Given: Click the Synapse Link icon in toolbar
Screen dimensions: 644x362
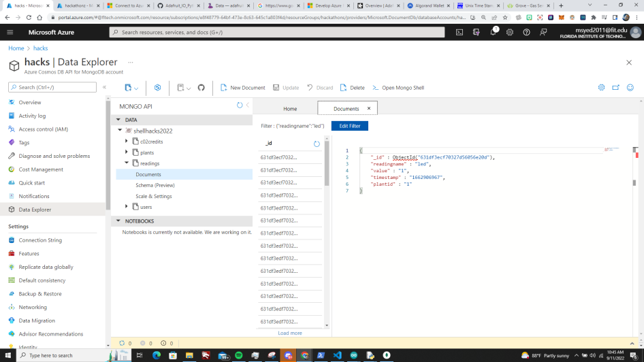Looking at the screenshot, I should pyautogui.click(x=158, y=87).
